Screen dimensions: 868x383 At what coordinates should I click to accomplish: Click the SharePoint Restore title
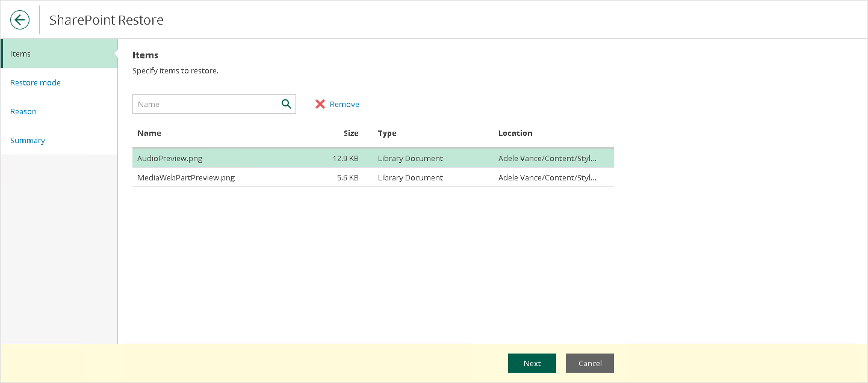tap(107, 20)
